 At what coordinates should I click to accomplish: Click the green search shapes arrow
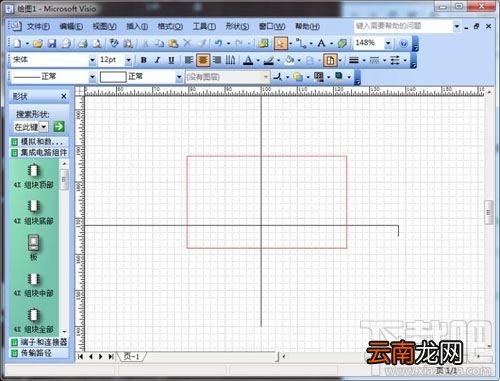(x=59, y=127)
